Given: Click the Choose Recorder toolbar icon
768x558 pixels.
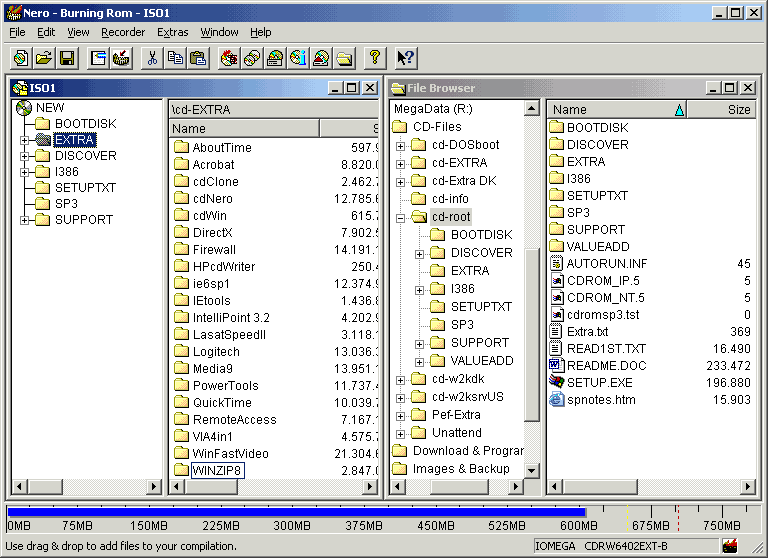Looking at the screenshot, I should [275, 58].
